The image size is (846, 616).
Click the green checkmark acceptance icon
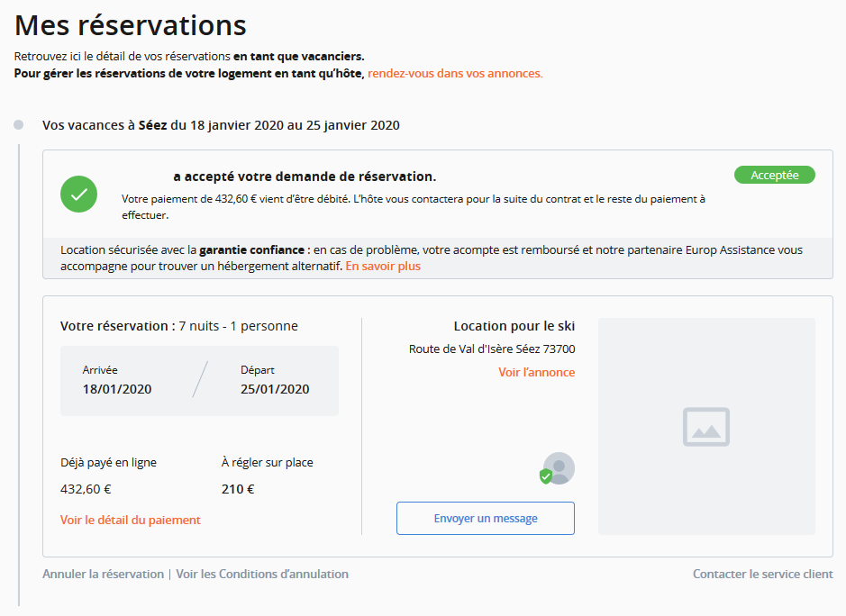(78, 194)
